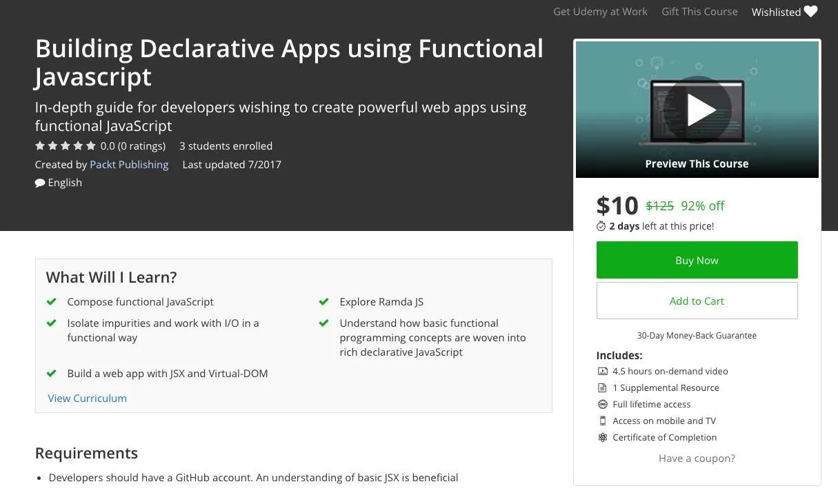Click the Supplemental Resource document icon

pos(602,388)
